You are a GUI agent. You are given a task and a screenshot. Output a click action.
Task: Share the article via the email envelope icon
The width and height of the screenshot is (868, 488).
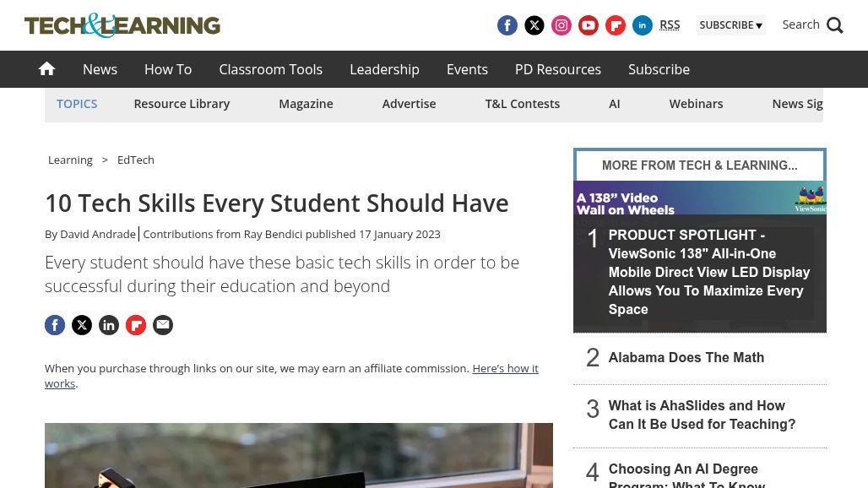pyautogui.click(x=163, y=325)
